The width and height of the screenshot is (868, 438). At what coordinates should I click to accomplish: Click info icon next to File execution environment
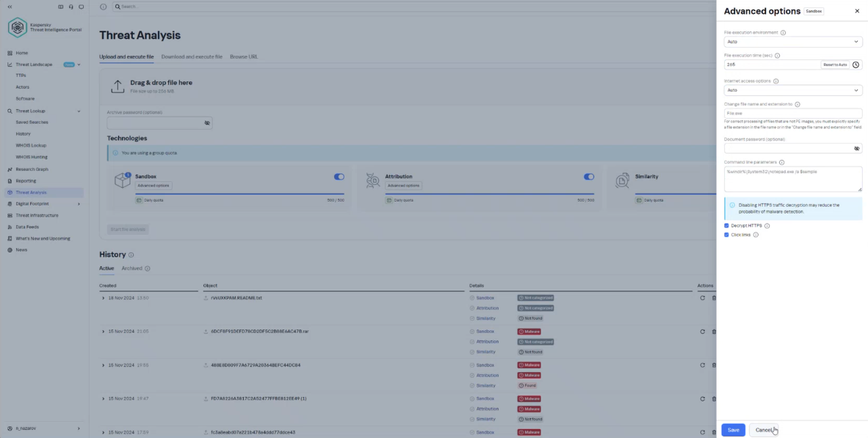[x=783, y=32]
